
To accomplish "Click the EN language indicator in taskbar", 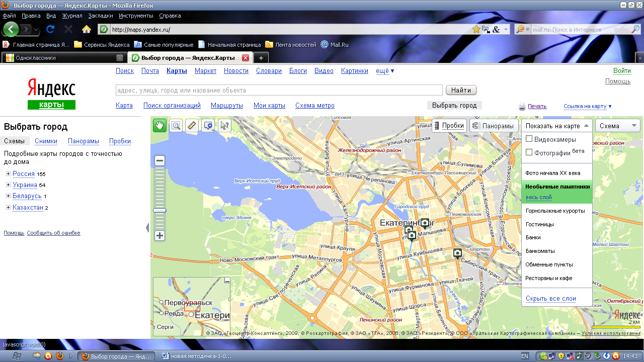I will coord(525,356).
